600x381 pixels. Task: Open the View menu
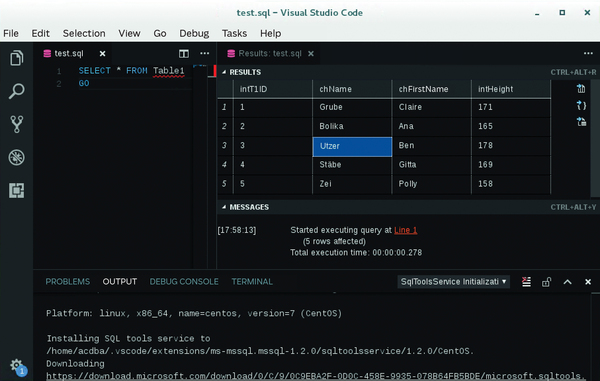(129, 34)
